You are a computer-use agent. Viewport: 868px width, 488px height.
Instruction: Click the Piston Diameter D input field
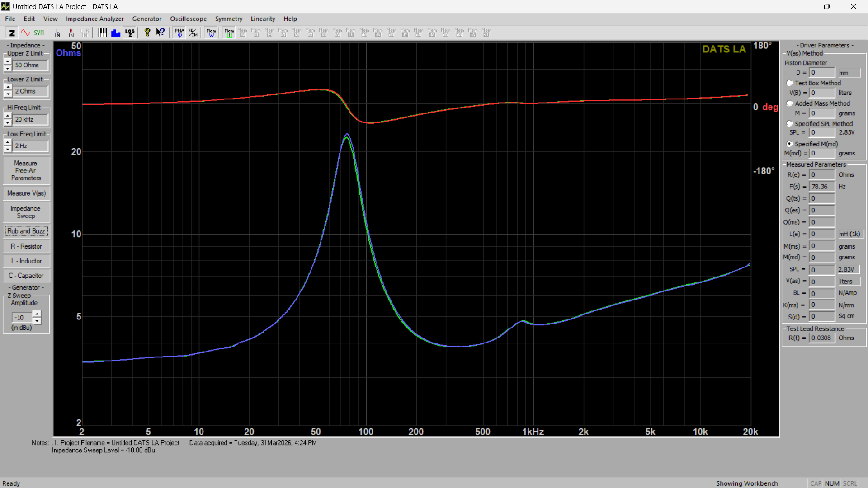pos(821,73)
